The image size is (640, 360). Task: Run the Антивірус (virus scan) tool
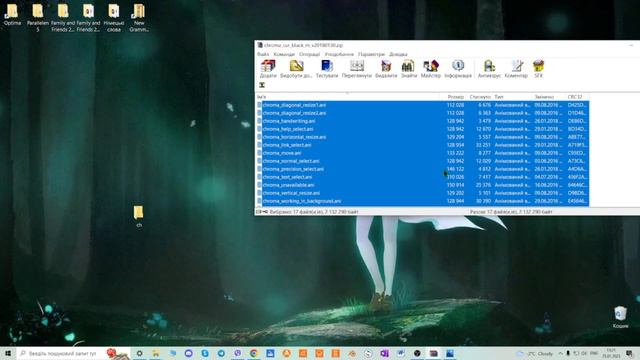coord(489,69)
